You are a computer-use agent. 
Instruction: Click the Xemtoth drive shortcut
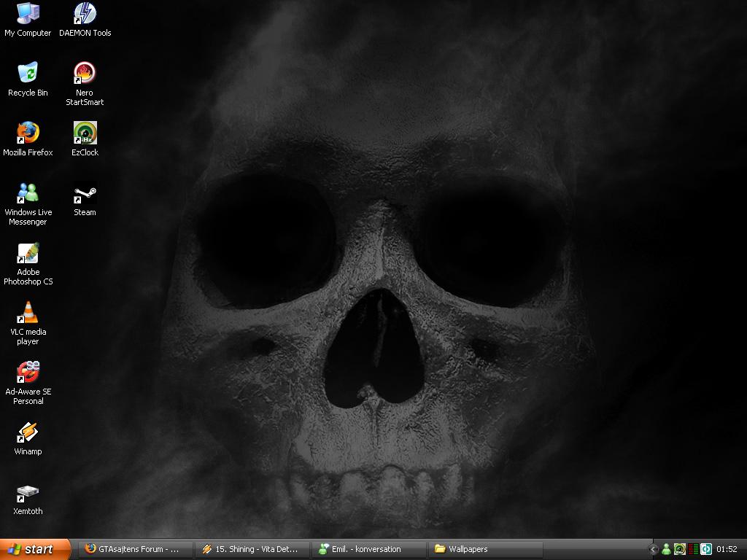pyautogui.click(x=28, y=493)
